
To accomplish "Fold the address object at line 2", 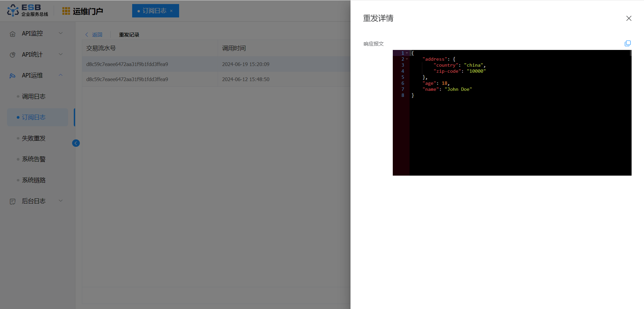I will [407, 59].
